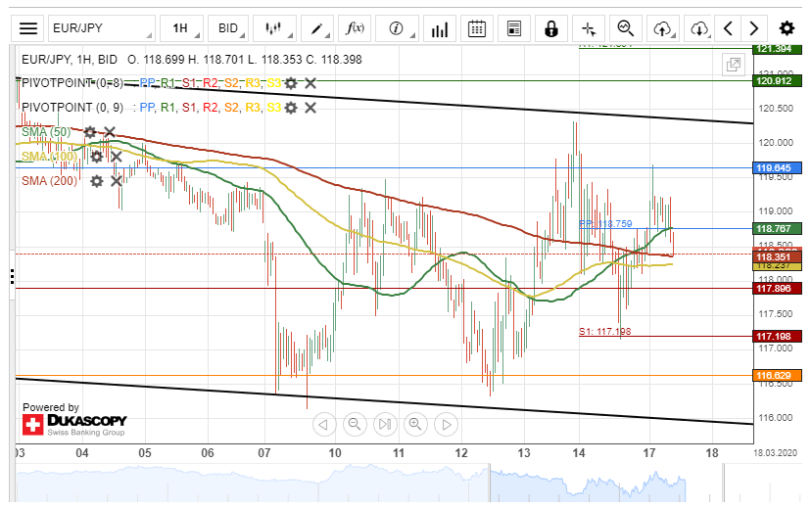Go forward with the right arrow toolbar button
This screenshot has height=510, width=812.
tap(754, 28)
